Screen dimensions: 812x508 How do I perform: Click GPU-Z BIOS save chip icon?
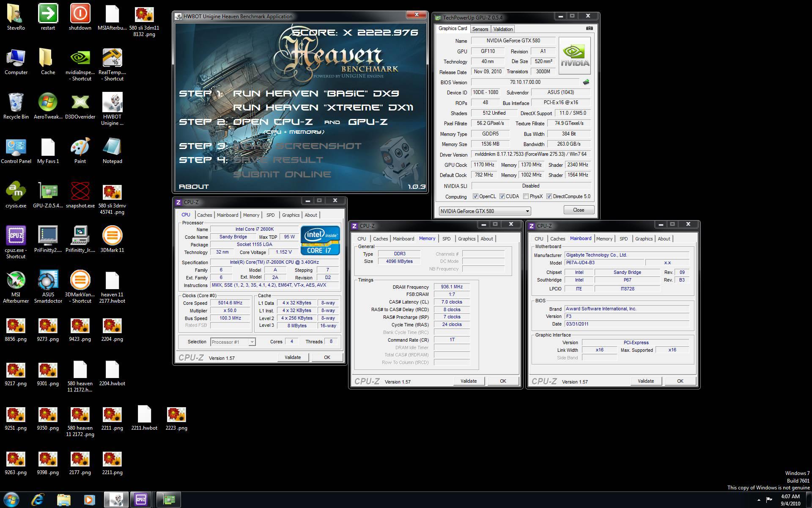pyautogui.click(x=586, y=82)
